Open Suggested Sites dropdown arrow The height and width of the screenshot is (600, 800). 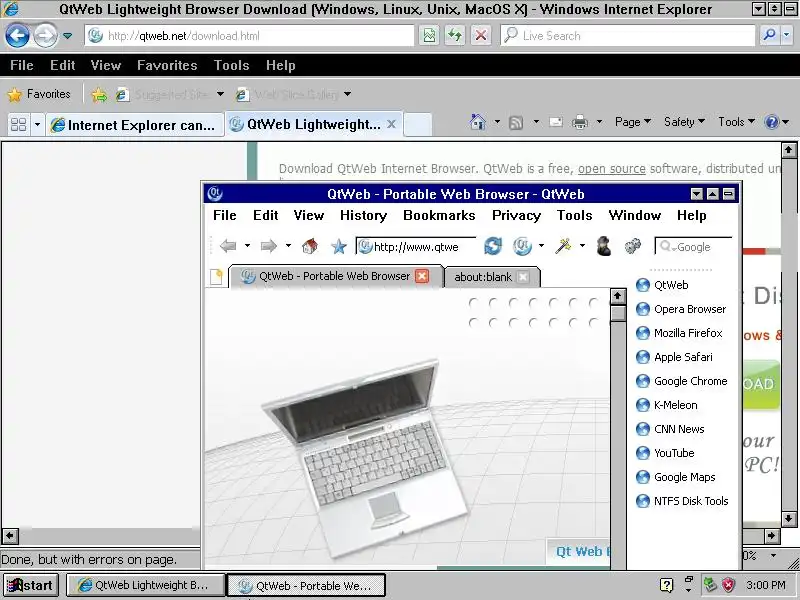pyautogui.click(x=220, y=94)
